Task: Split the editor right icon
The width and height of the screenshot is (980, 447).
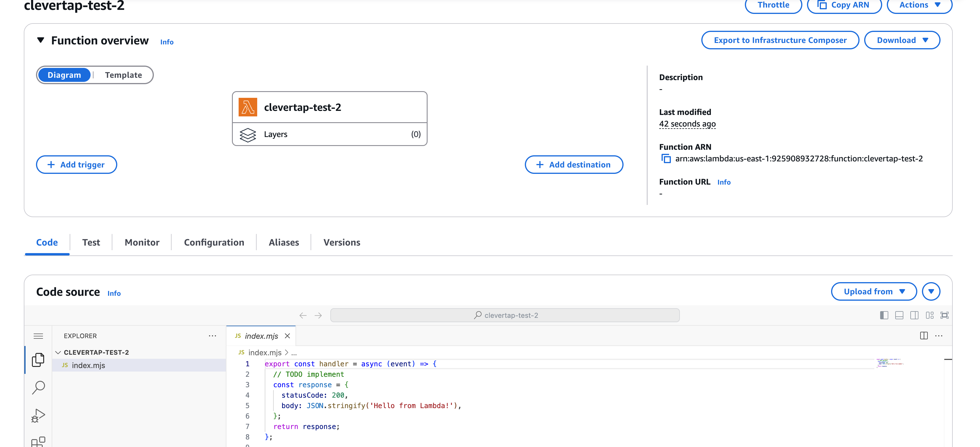Action: tap(924, 336)
